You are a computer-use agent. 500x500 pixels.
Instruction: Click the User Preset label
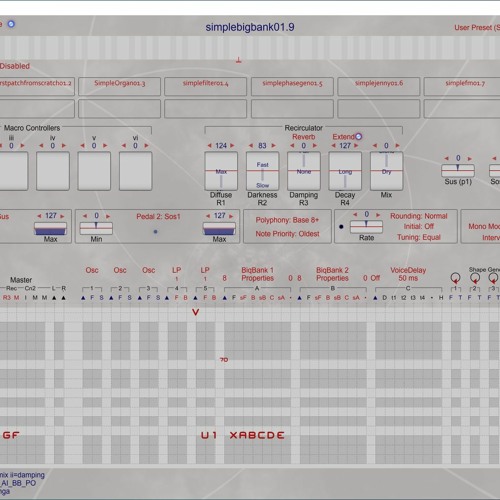(477, 28)
